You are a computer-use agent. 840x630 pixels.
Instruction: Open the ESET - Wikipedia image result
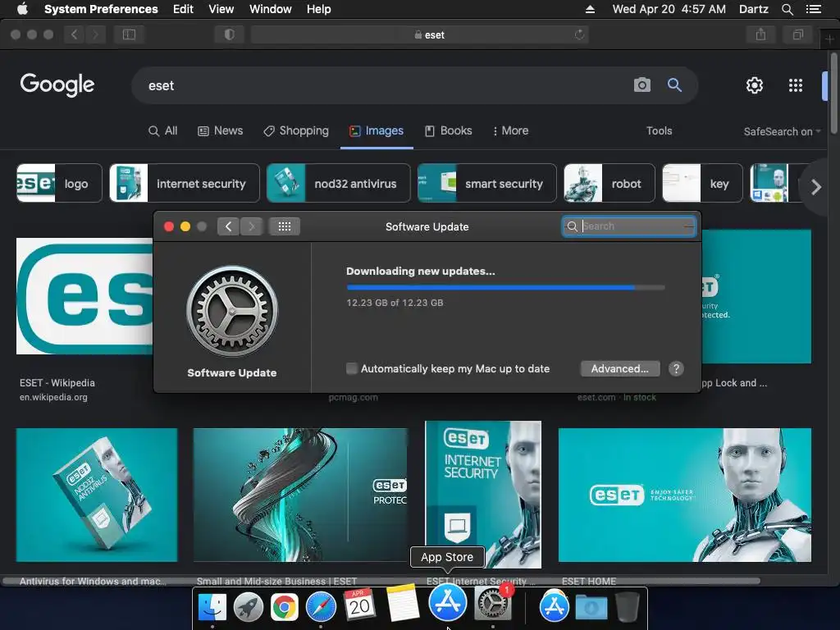click(x=84, y=295)
